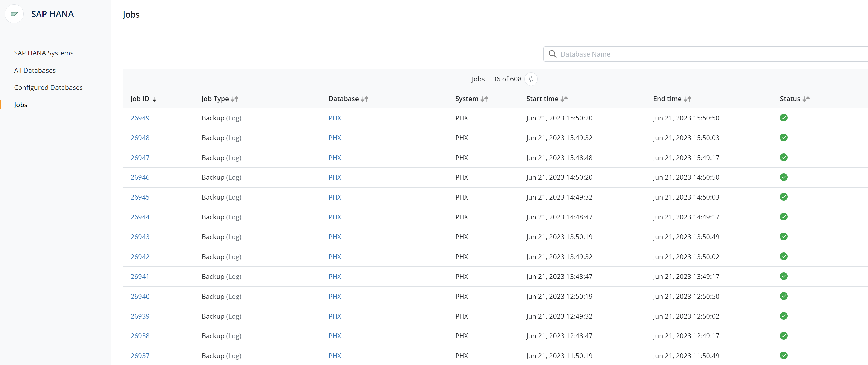The image size is (868, 365).
Task: Click success status icon for job 26943
Action: (784, 237)
